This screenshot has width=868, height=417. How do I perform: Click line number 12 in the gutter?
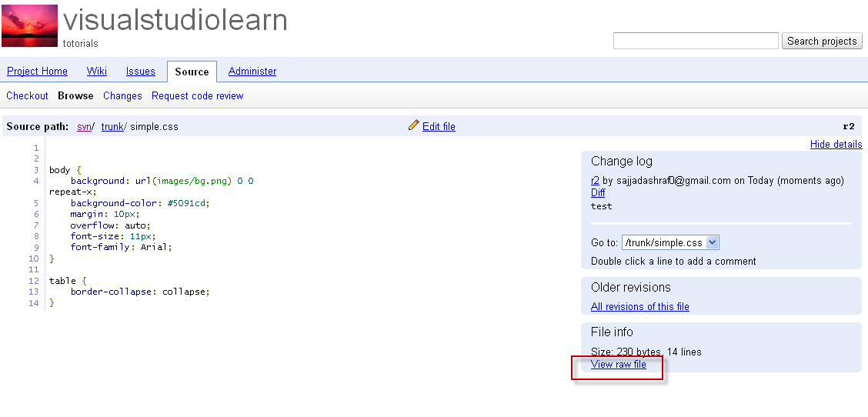coord(34,281)
